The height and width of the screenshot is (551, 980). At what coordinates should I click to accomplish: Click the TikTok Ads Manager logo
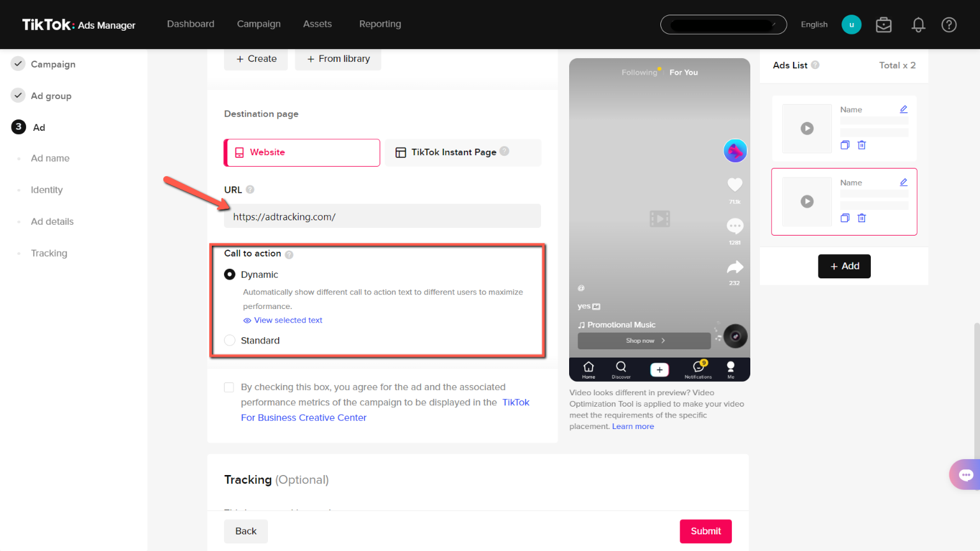pos(78,25)
